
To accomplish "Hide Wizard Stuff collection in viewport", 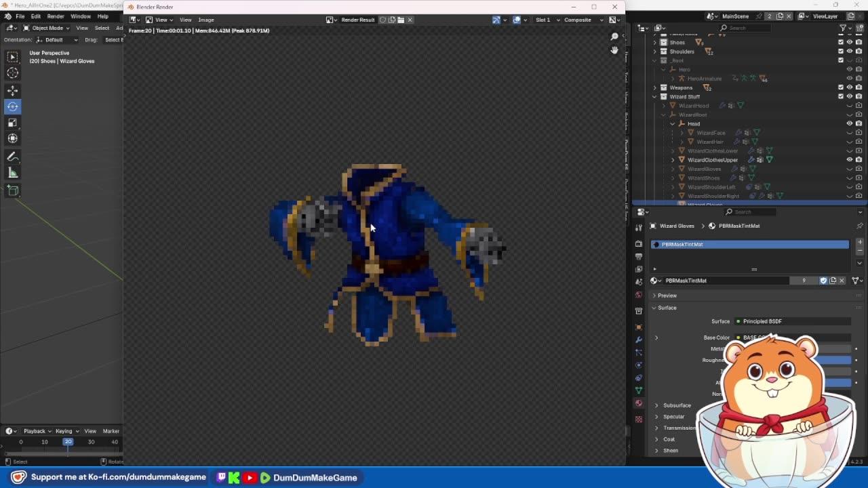I will (x=850, y=96).
